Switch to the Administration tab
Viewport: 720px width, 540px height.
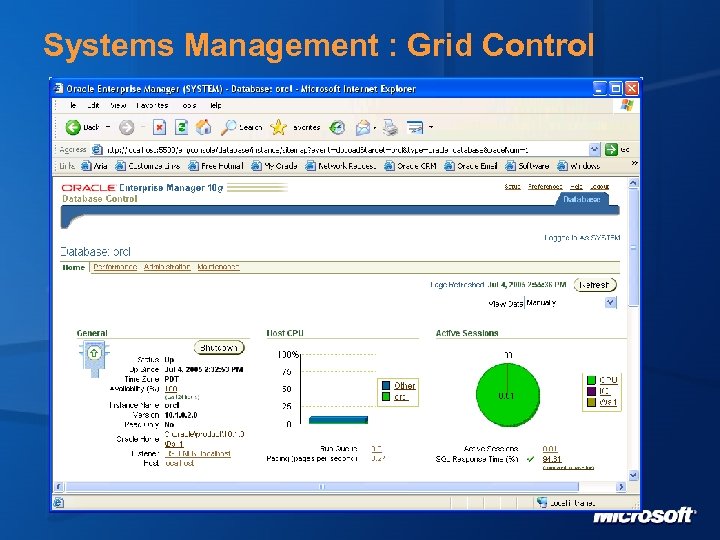pos(167,267)
